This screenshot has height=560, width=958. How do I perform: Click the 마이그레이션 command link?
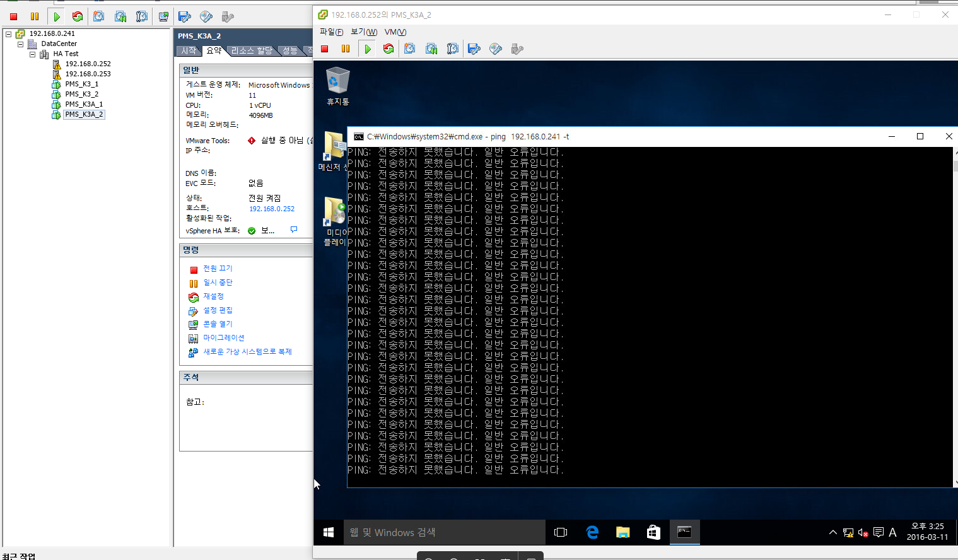point(223,338)
